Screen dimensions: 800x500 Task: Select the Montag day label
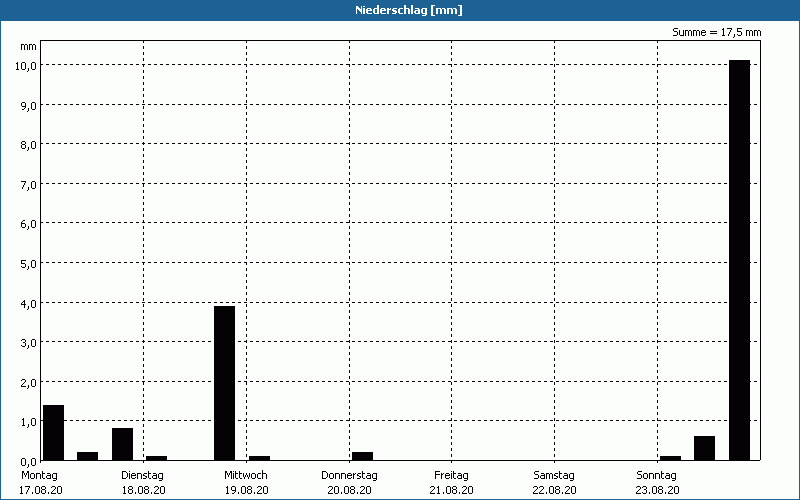pos(39,476)
